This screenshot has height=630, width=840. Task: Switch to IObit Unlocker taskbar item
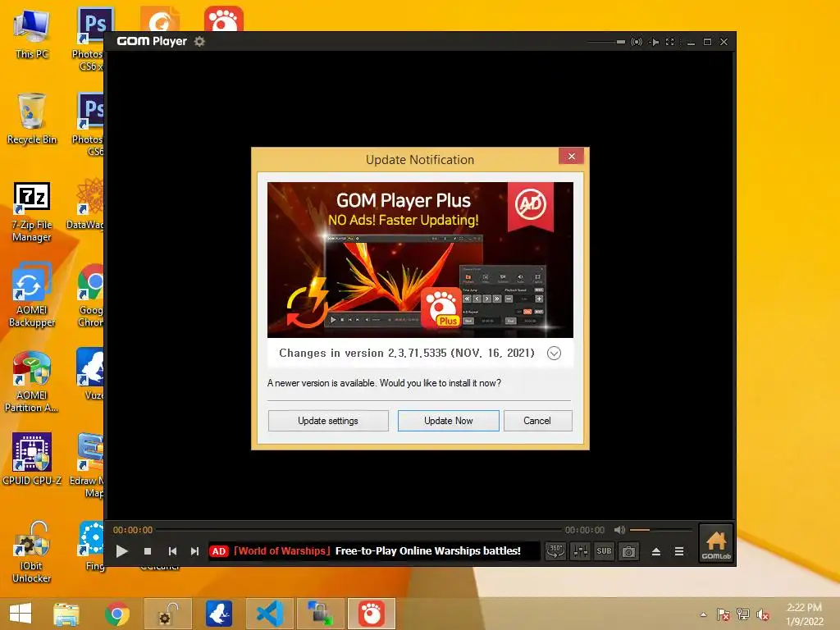(167, 614)
